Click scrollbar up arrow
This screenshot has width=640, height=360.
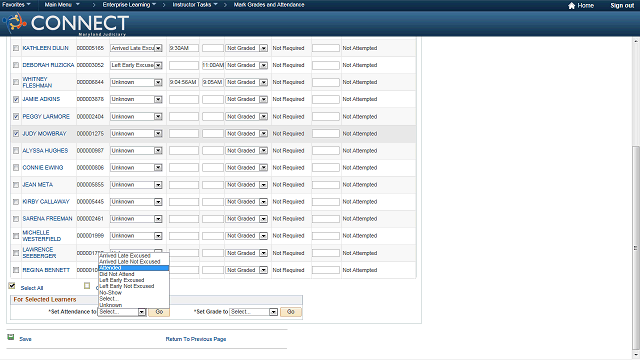[x=636, y=41]
